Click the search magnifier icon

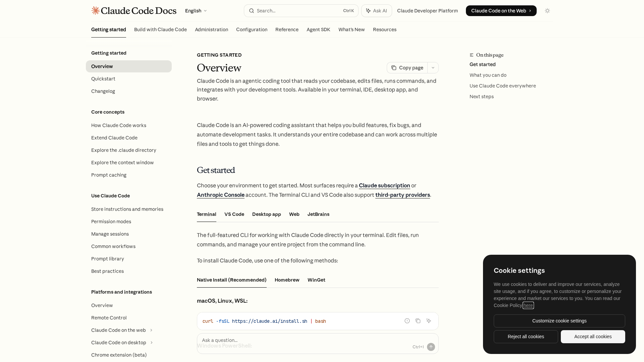[251, 11]
